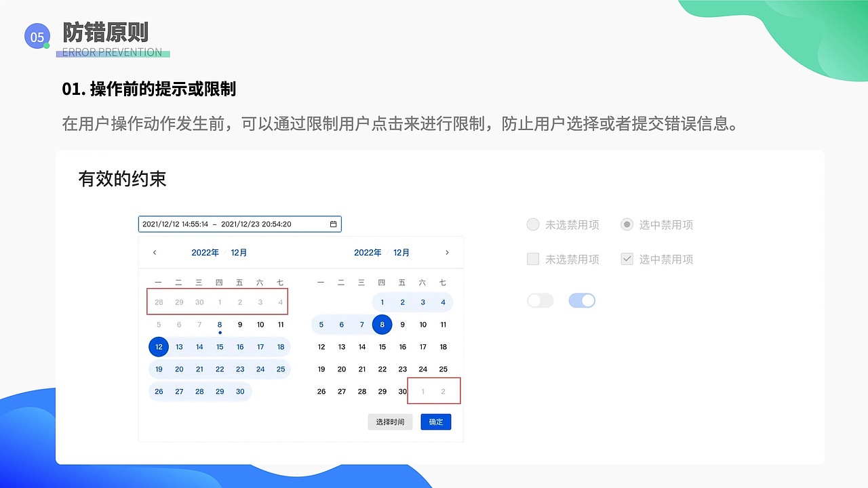Viewport: 868px width, 488px height.
Task: Choose date 7 in the right calendar
Action: [362, 325]
